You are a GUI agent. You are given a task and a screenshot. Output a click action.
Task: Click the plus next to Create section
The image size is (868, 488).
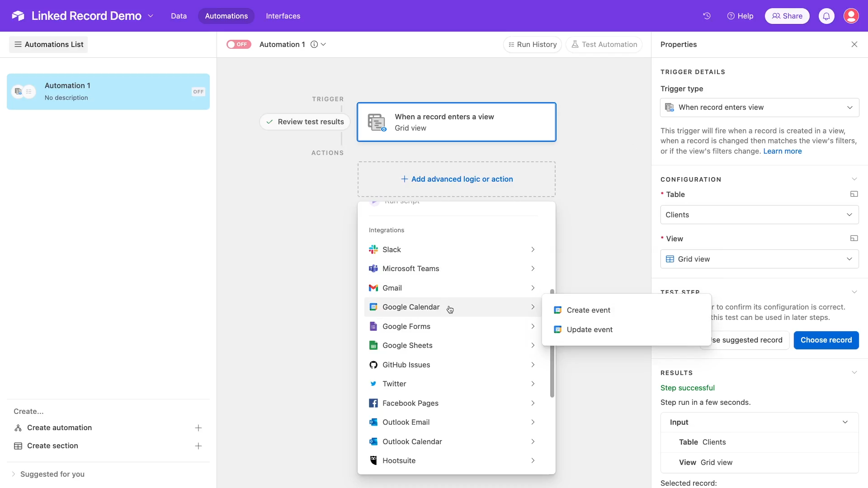click(x=198, y=446)
